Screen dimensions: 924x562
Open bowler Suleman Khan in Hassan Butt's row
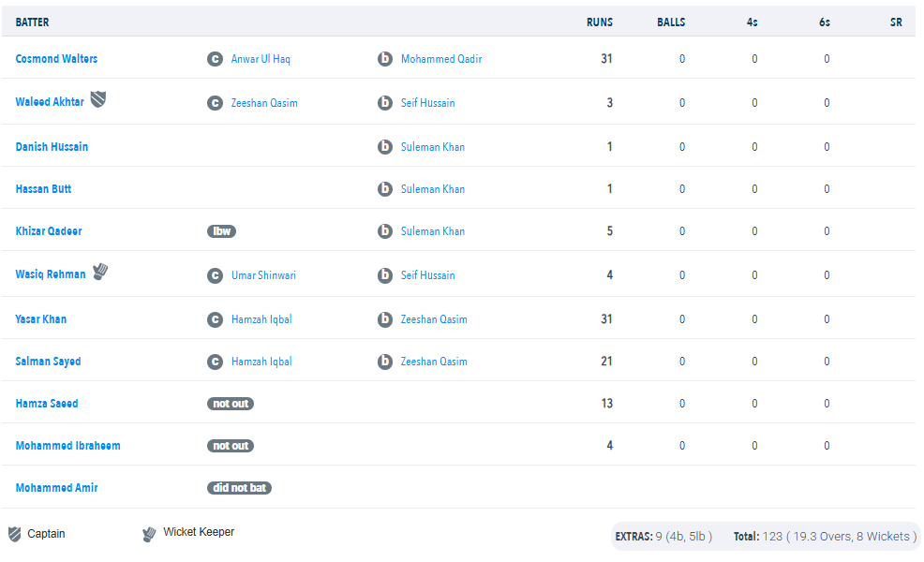tap(433, 189)
